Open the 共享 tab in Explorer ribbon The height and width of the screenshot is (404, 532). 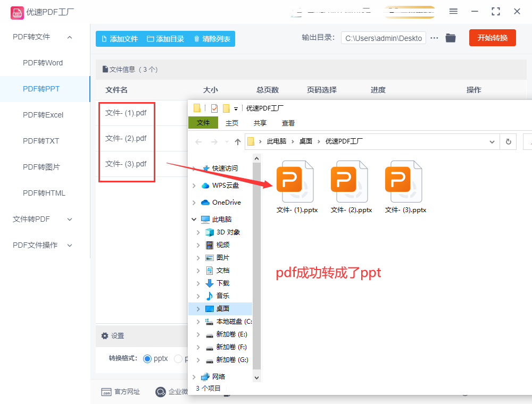(x=260, y=123)
